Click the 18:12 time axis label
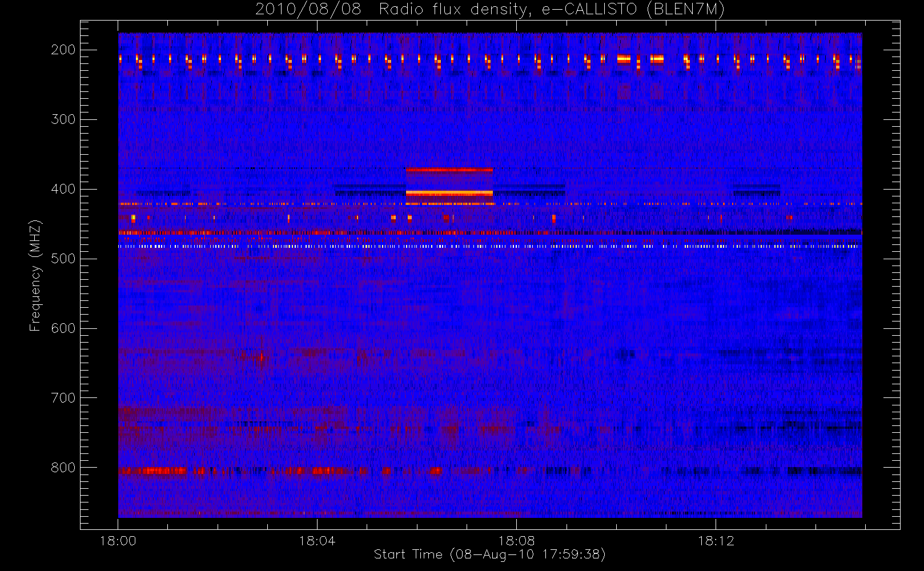Image resolution: width=924 pixels, height=571 pixels. click(716, 541)
